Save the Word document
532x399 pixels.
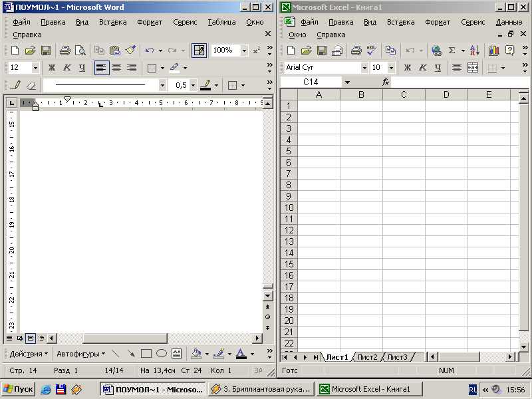(46, 51)
